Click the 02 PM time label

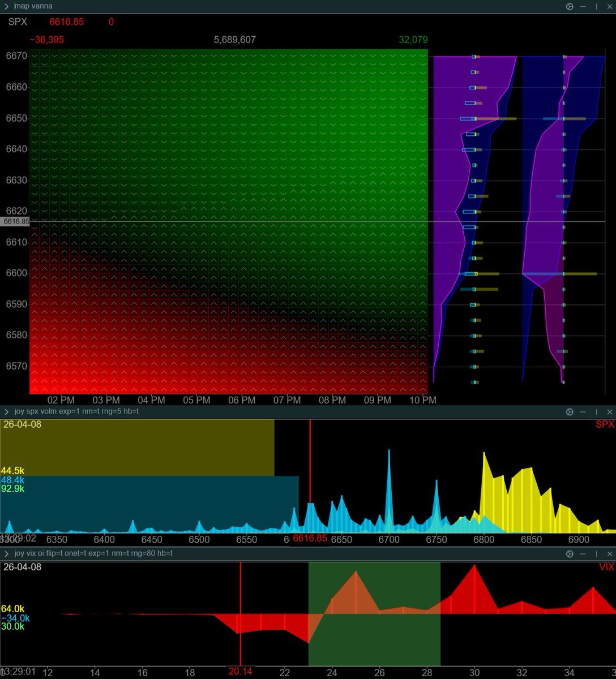[61, 400]
